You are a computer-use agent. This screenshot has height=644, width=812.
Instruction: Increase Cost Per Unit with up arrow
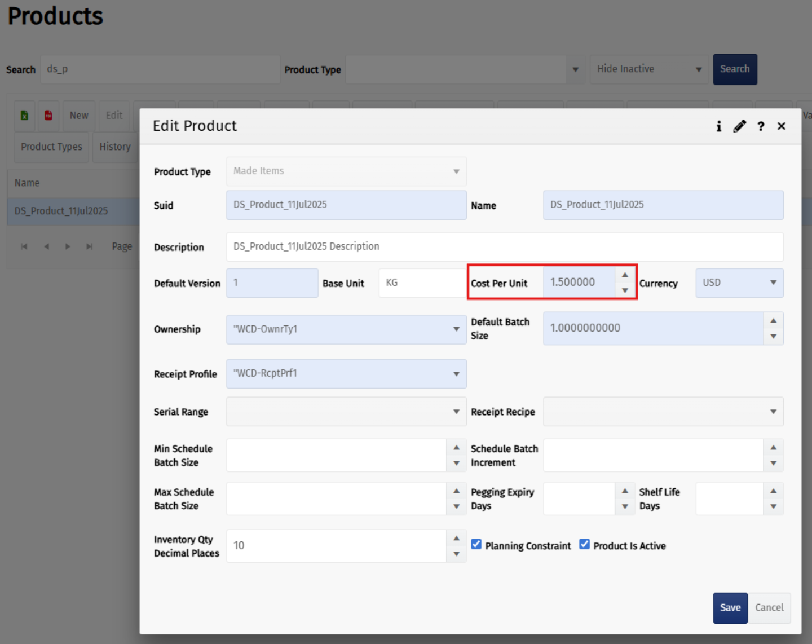625,275
